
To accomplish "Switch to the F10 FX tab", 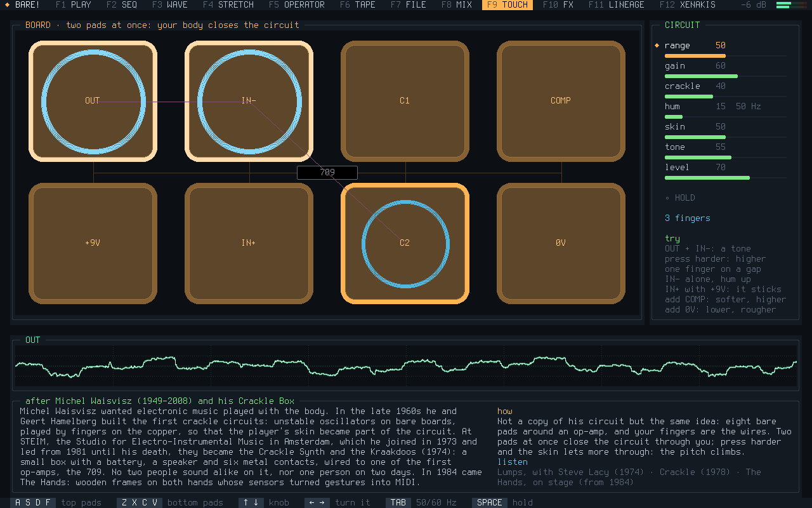I will click(558, 5).
